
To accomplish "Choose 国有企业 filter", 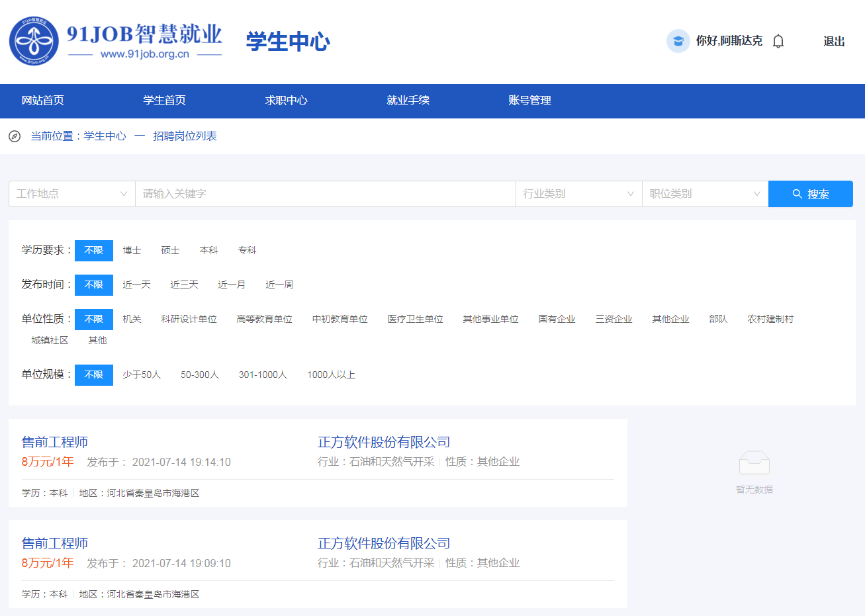I will coord(557,320).
